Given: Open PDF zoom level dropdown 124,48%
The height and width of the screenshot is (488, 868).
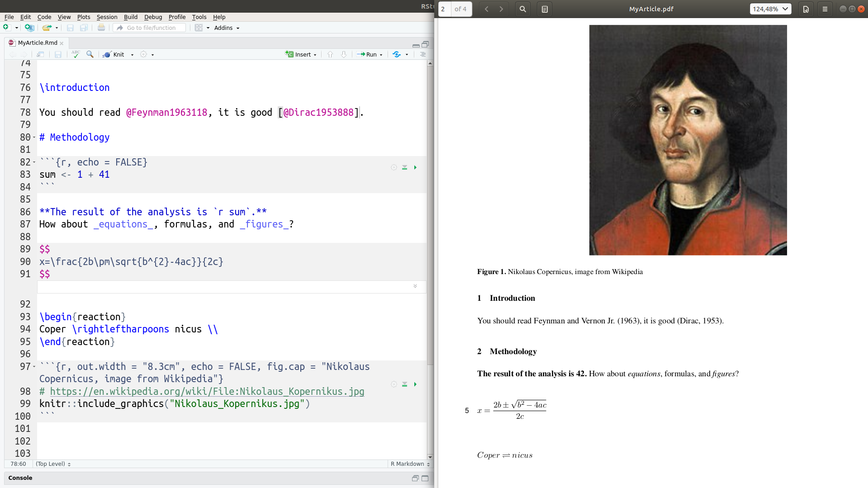Looking at the screenshot, I should [770, 9].
